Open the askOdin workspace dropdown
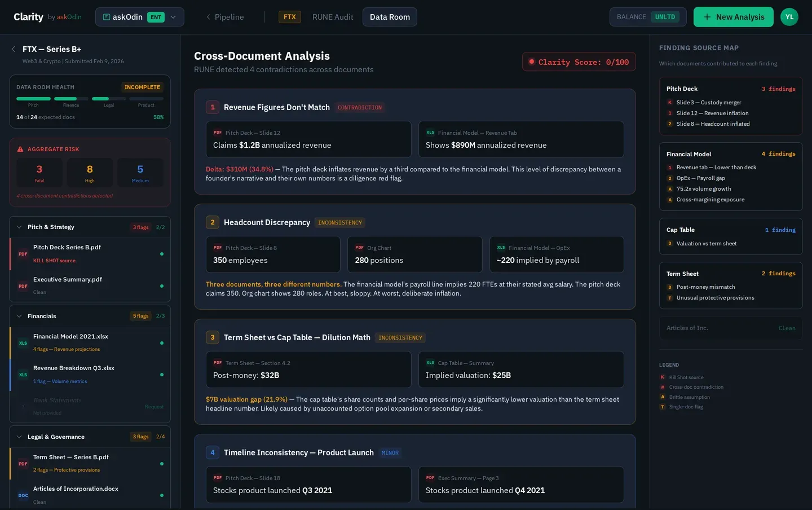812x510 pixels. (139, 17)
